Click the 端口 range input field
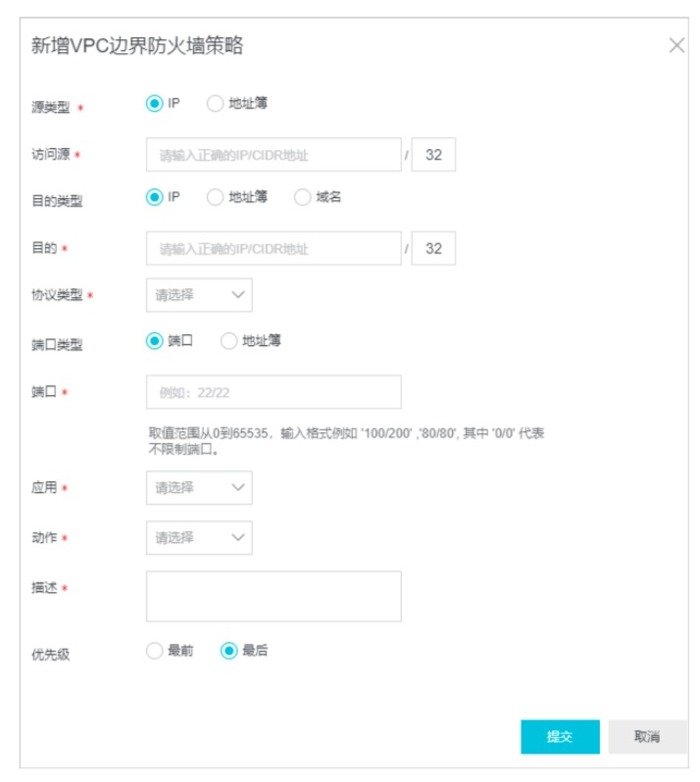 (274, 392)
